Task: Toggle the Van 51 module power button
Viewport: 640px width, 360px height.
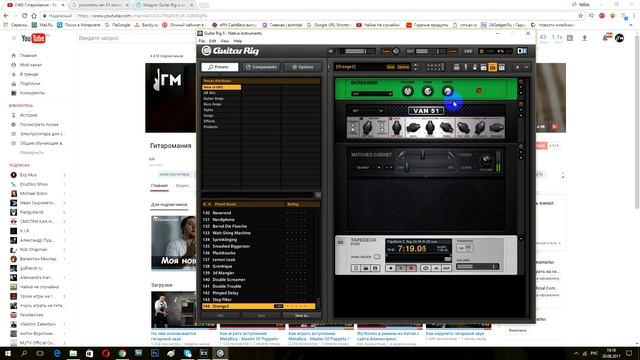Action: tap(521, 104)
